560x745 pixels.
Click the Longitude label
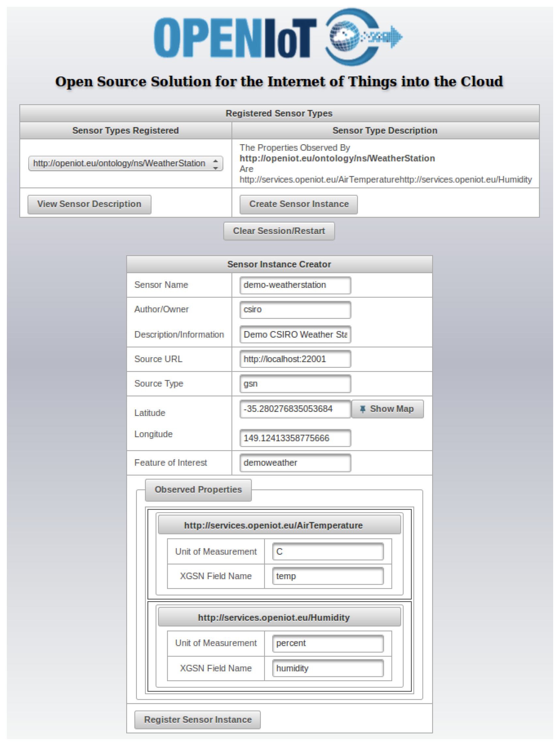tap(154, 434)
